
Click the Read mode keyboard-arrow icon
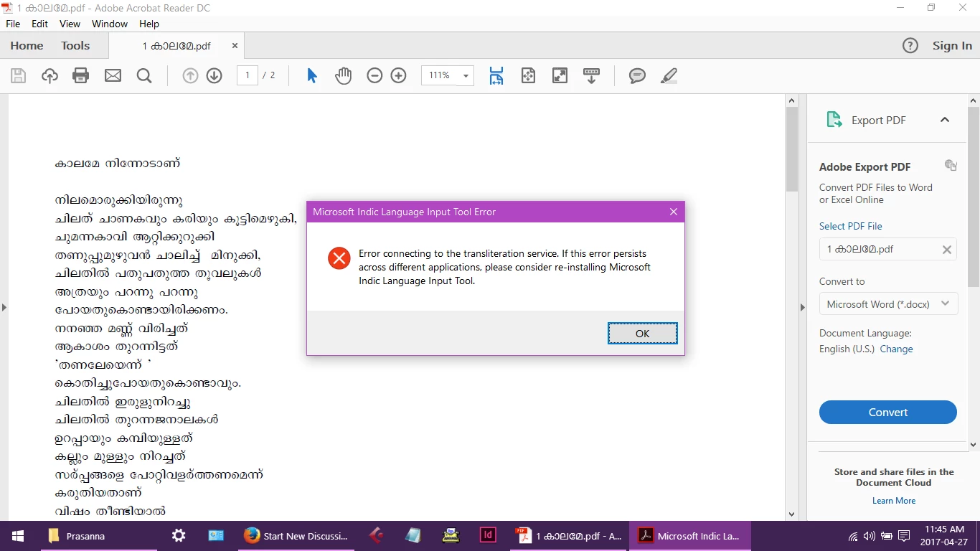[591, 75]
